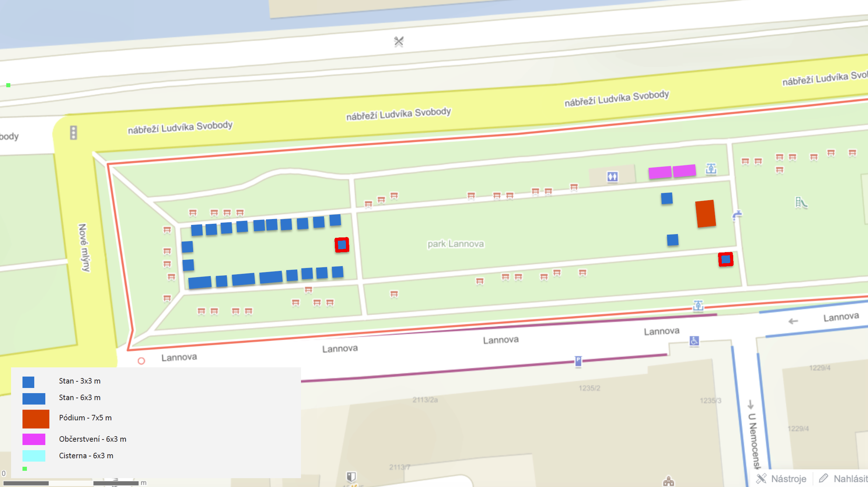868x487 pixels.
Task: Click the park Lannova label
Action: (x=456, y=244)
